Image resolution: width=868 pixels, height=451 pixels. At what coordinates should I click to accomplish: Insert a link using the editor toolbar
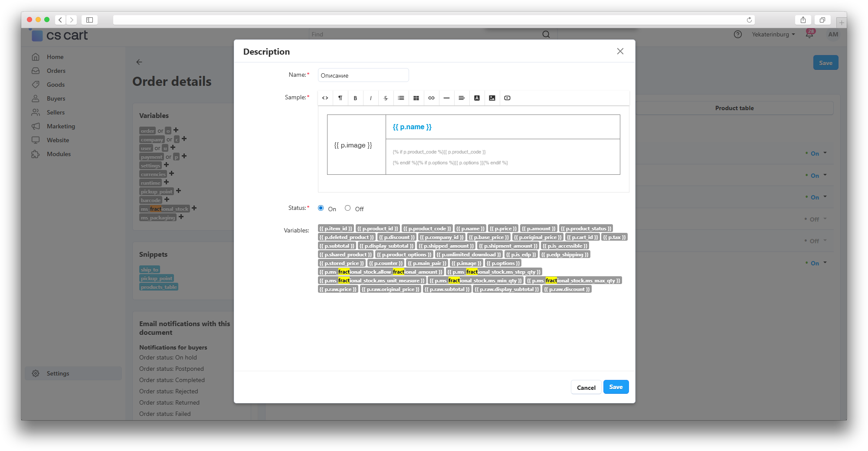click(431, 98)
